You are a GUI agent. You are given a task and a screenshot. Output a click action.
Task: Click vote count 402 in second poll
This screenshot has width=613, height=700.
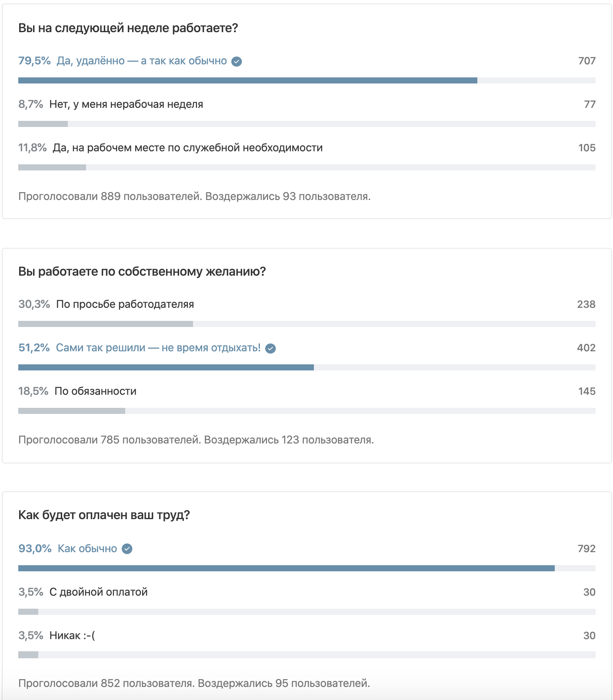tap(586, 348)
